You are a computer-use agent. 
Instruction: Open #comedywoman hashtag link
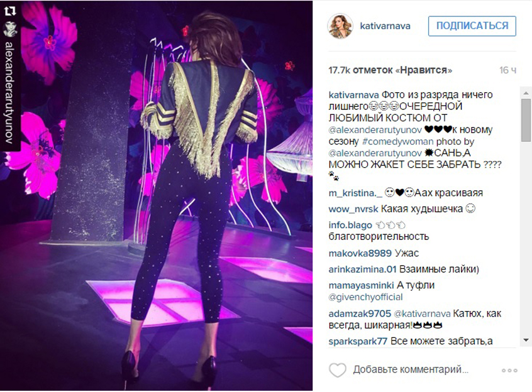(x=397, y=141)
